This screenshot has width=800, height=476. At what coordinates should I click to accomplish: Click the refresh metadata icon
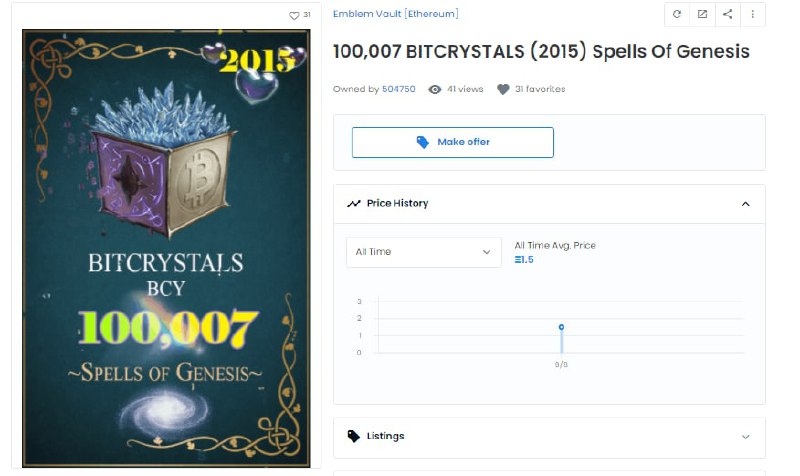tap(677, 14)
